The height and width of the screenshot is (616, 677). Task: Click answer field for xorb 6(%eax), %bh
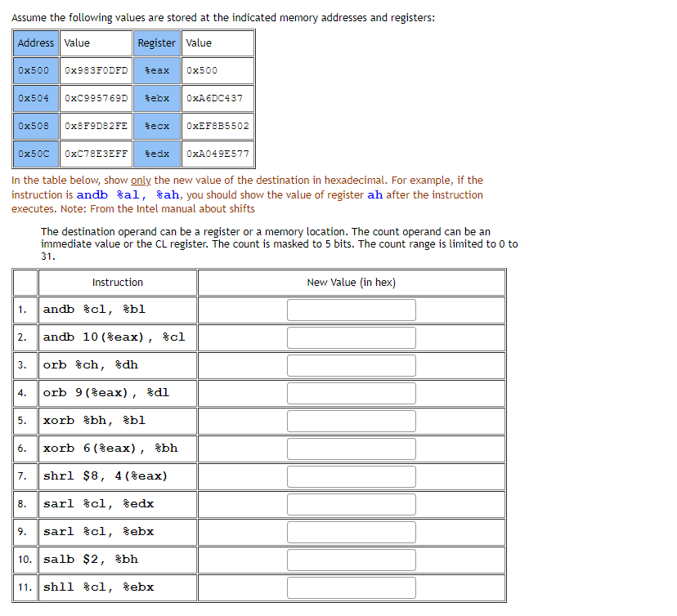pos(351,449)
